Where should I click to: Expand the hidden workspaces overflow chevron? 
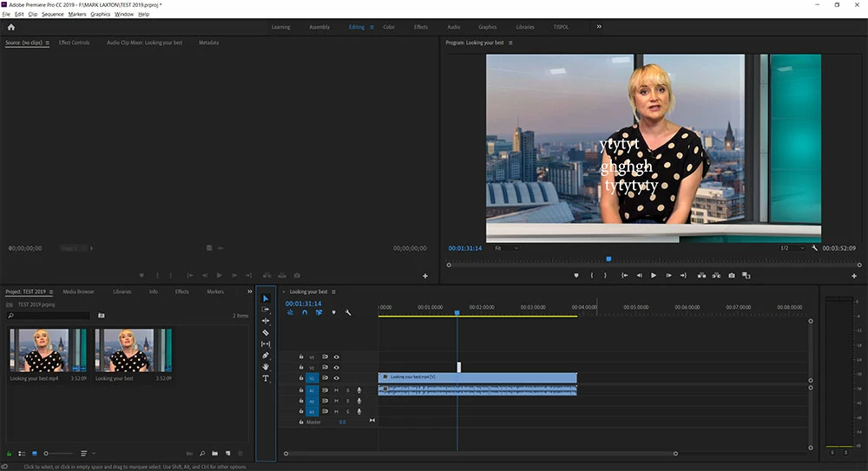[x=599, y=27]
